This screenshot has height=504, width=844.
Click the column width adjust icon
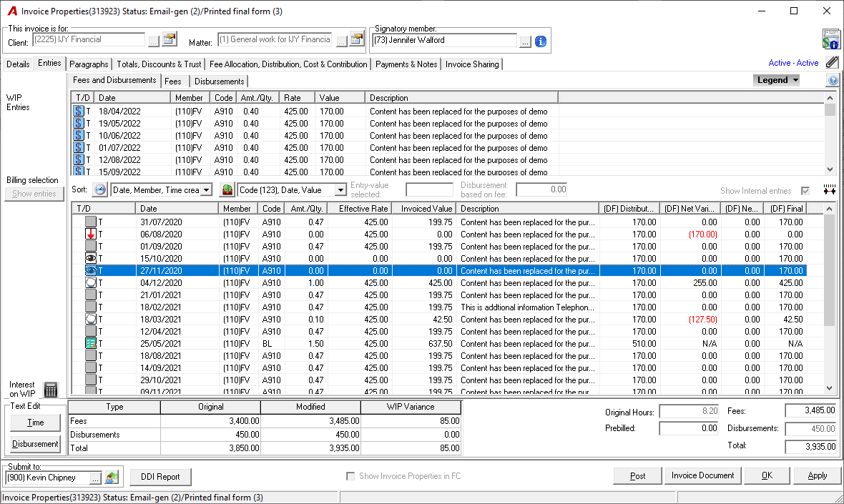[x=830, y=190]
